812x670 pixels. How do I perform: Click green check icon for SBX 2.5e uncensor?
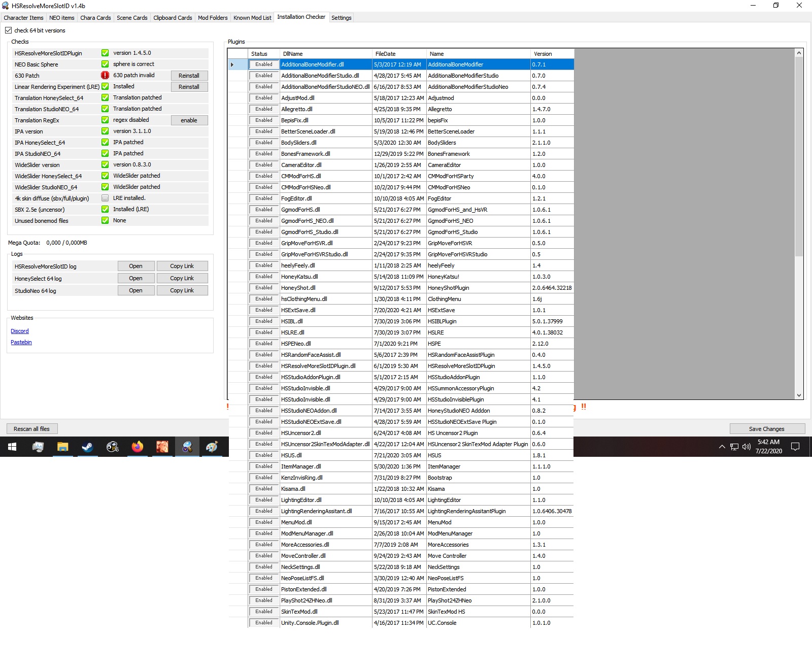click(x=105, y=209)
